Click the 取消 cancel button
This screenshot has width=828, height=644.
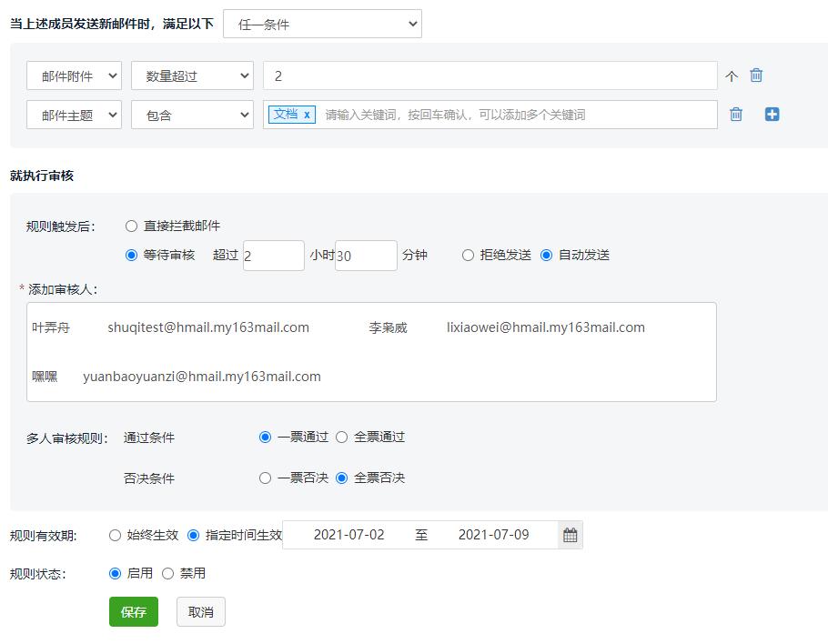point(200,611)
